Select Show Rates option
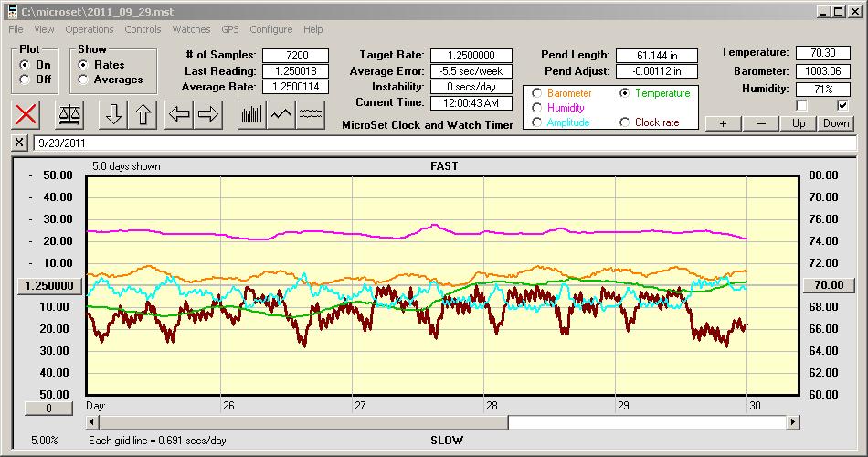The height and width of the screenshot is (457, 868). (83, 65)
